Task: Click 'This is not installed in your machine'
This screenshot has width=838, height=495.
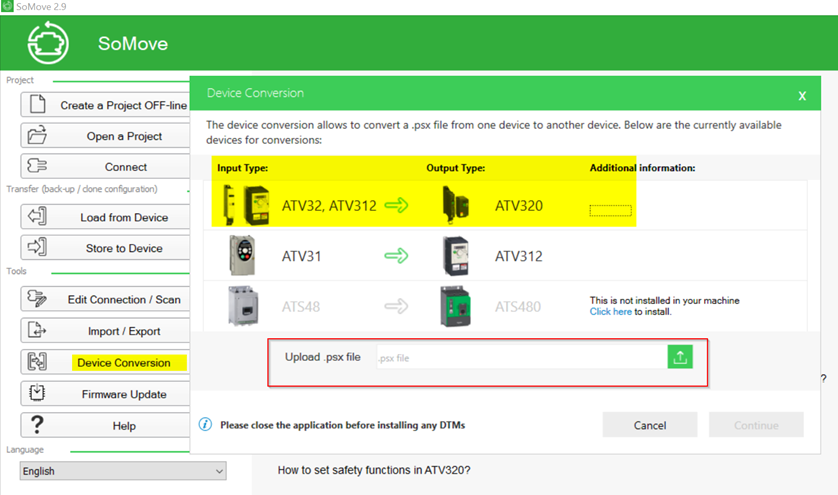Action: (x=664, y=300)
